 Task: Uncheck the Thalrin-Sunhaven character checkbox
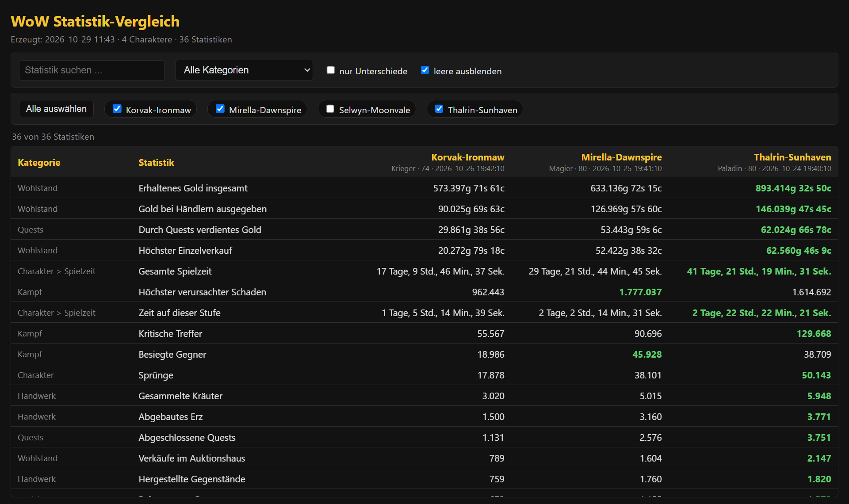(439, 109)
